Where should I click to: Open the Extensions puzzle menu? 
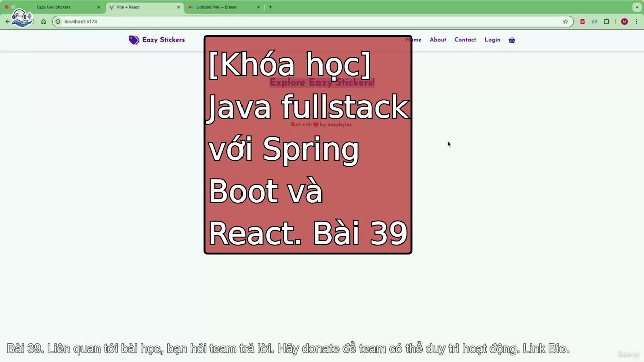(x=607, y=22)
